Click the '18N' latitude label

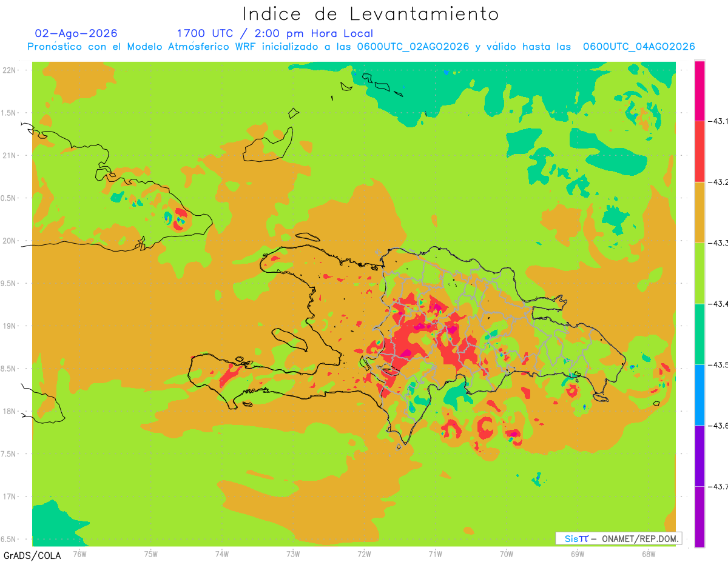coord(9,411)
